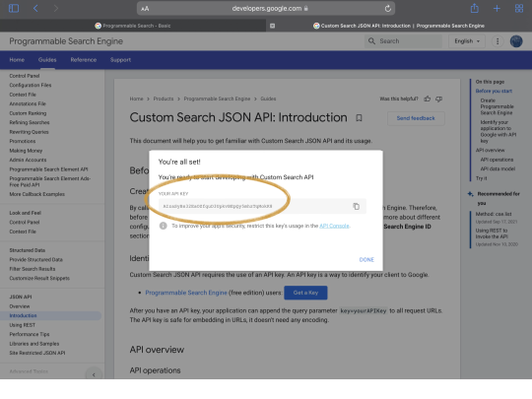Click the user account avatar

tap(516, 41)
